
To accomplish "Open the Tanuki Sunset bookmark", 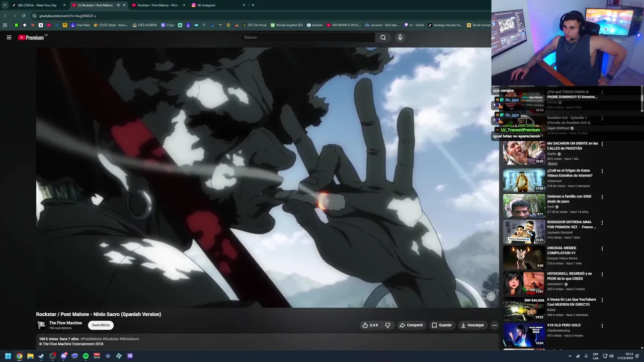I will click(x=478, y=25).
